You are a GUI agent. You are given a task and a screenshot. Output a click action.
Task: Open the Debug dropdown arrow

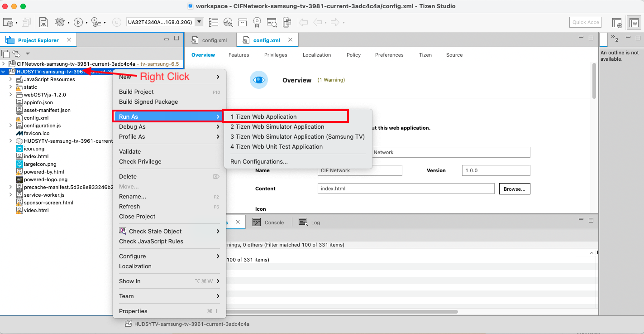(x=68, y=23)
